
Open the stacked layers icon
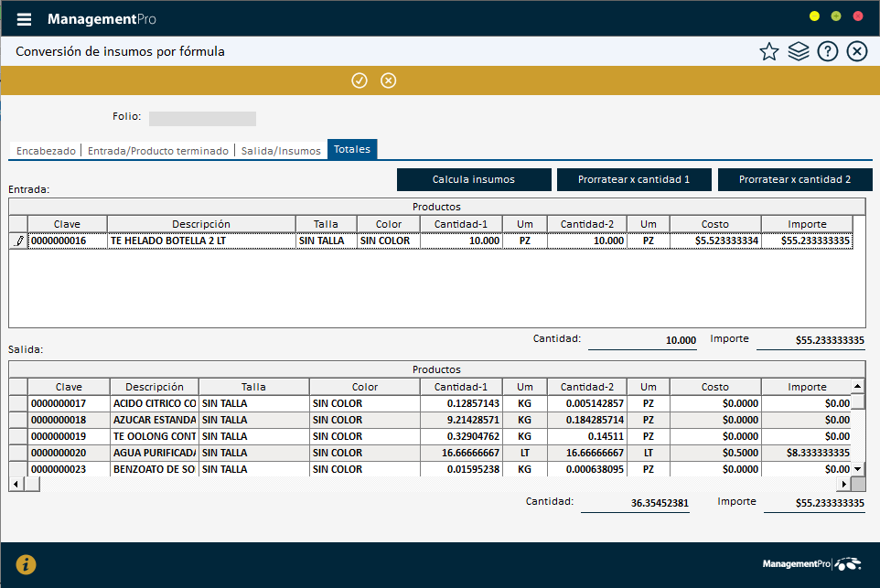tap(798, 51)
